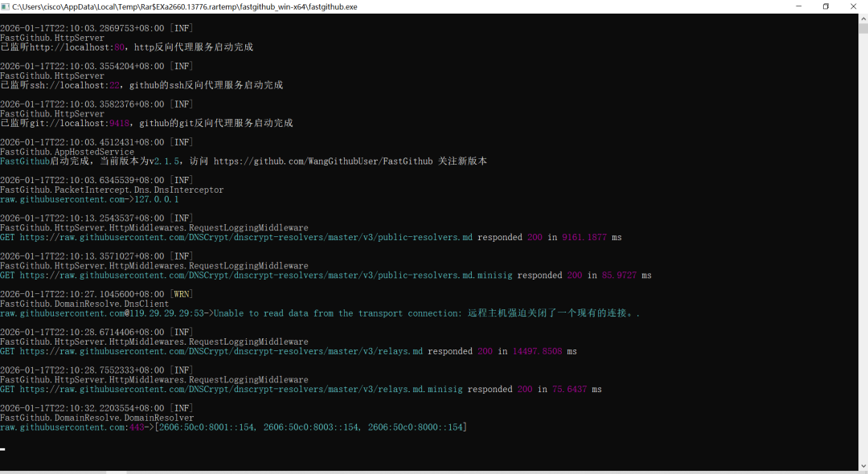The width and height of the screenshot is (868, 474).
Task: Click the 85.9727 response time value
Action: [x=619, y=276]
